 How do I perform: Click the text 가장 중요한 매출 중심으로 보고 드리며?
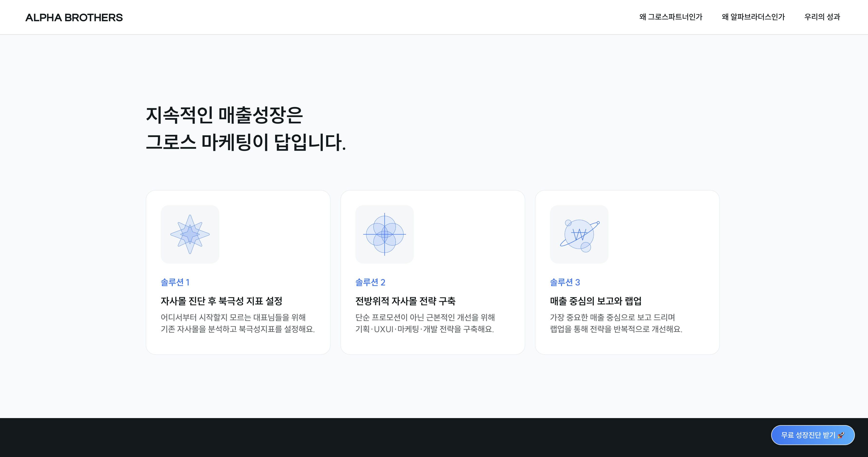click(x=613, y=318)
